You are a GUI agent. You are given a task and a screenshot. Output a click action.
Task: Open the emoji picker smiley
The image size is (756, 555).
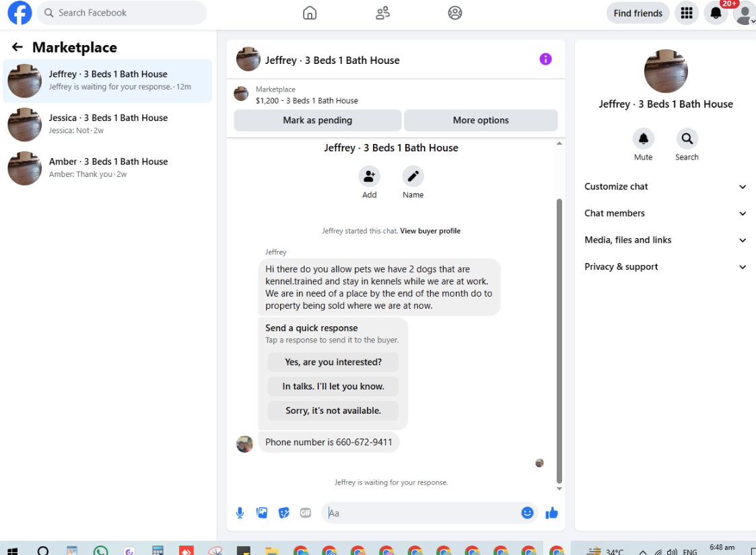coord(528,513)
